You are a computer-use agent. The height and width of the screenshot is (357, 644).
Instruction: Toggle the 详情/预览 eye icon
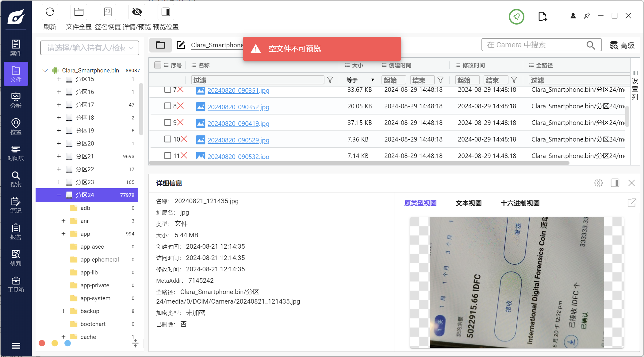click(137, 12)
